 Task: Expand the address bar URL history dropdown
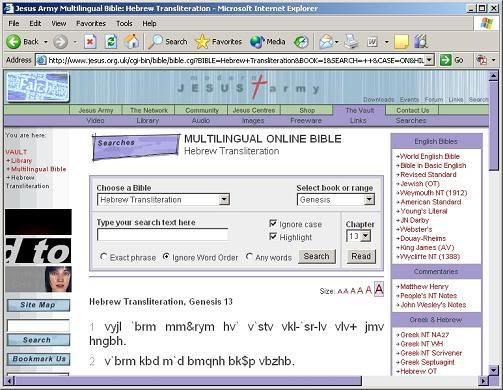click(x=430, y=60)
